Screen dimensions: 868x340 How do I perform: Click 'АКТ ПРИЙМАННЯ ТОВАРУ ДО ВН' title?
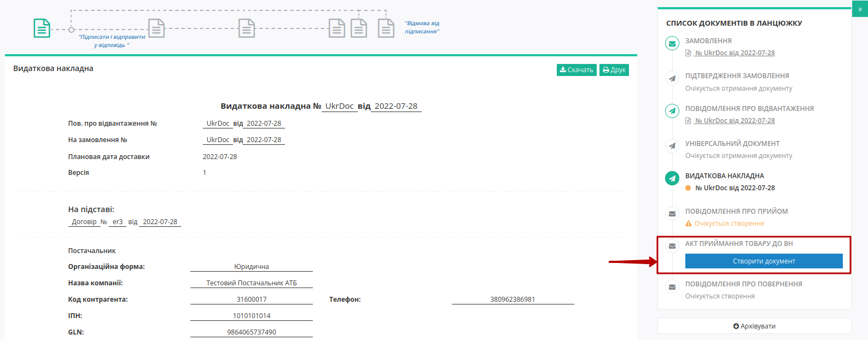pyautogui.click(x=739, y=244)
